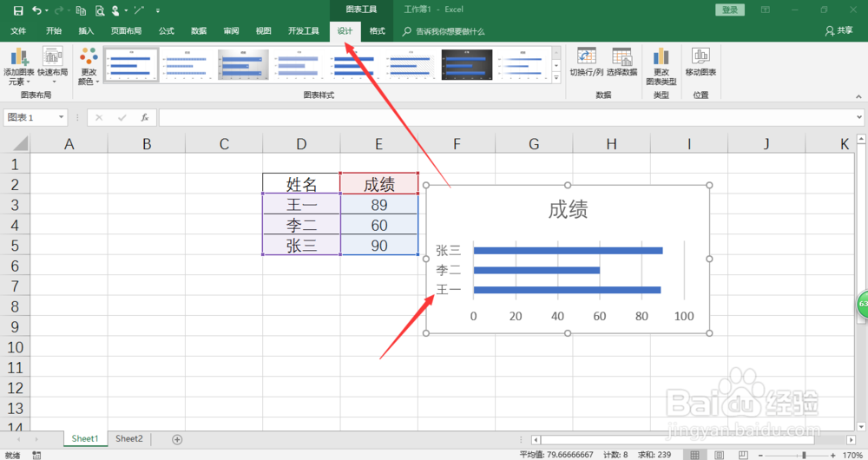
Task: Click ribbon display options icon
Action: (x=765, y=10)
